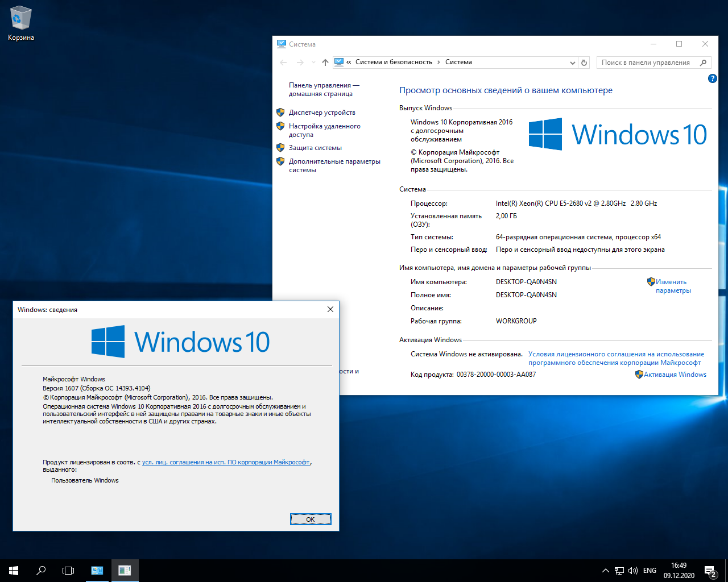This screenshot has height=582, width=728.
Task: Click the Forward arrow in System window
Action: 300,63
